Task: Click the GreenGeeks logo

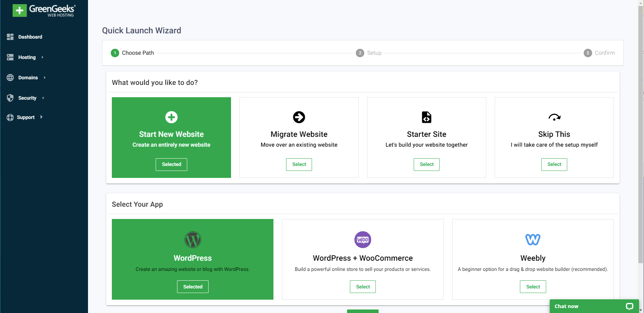Action: pyautogui.click(x=44, y=11)
